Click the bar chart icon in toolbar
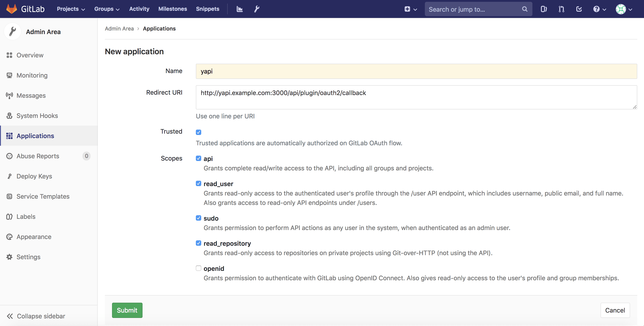The height and width of the screenshot is (326, 644). [x=240, y=8]
